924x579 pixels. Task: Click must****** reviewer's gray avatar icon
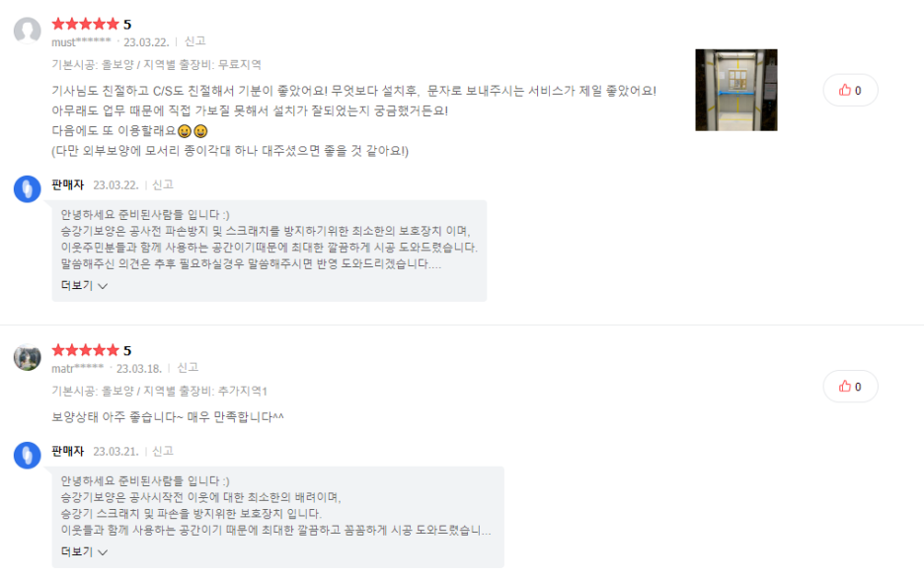[27, 31]
